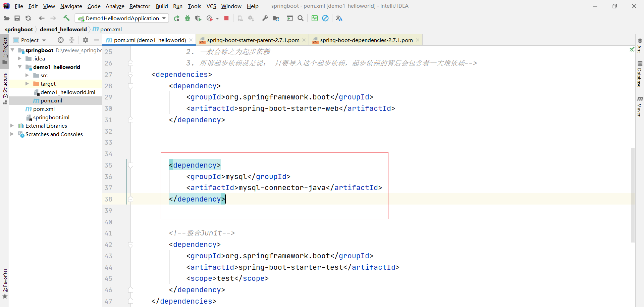Open the Refactor menu

pos(140,6)
